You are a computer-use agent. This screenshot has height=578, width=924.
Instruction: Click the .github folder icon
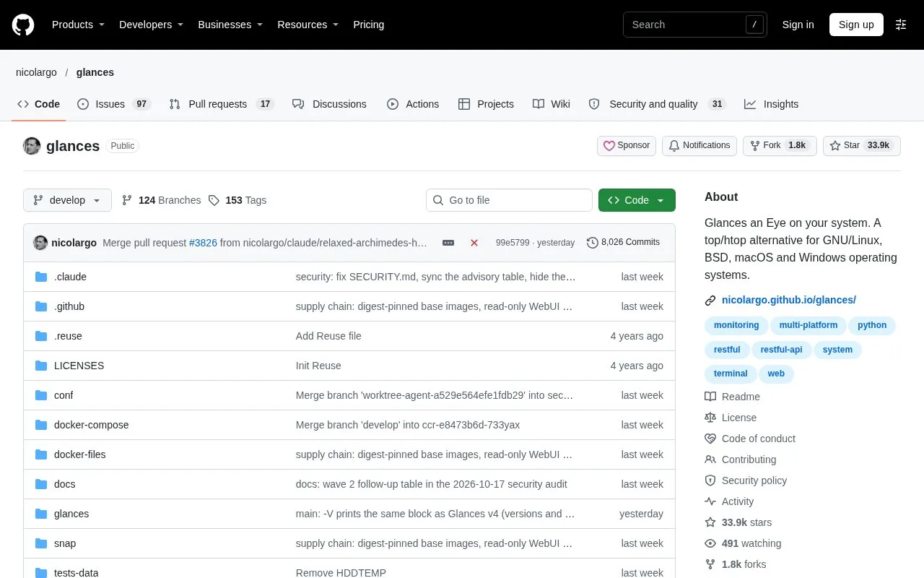point(41,306)
